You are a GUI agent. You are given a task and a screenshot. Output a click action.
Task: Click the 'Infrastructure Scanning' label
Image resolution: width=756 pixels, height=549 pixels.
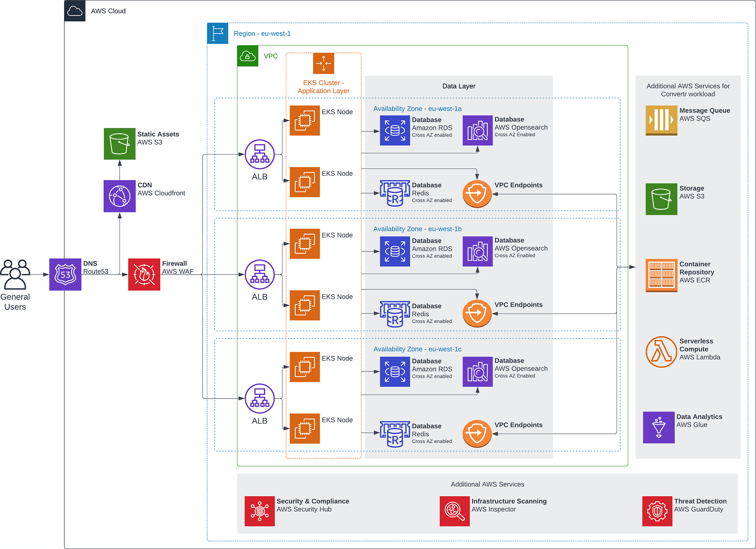pos(509,501)
